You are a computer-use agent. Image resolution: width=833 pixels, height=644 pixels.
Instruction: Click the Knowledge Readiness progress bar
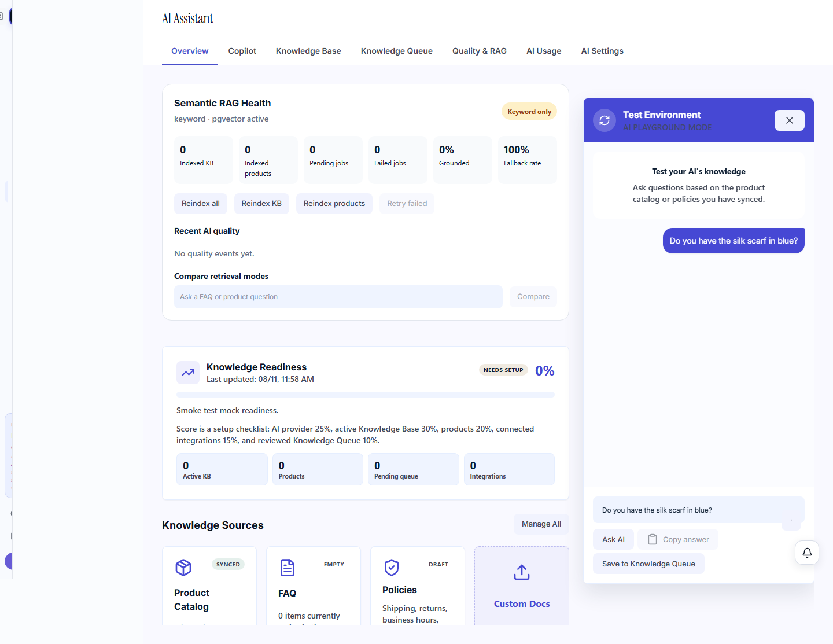click(x=366, y=395)
